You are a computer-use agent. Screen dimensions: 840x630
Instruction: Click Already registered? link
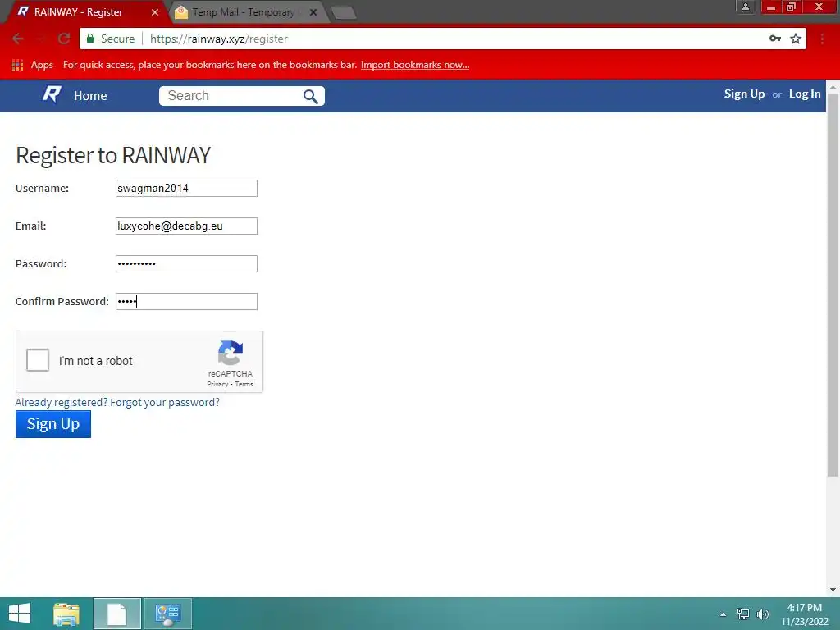click(x=62, y=402)
